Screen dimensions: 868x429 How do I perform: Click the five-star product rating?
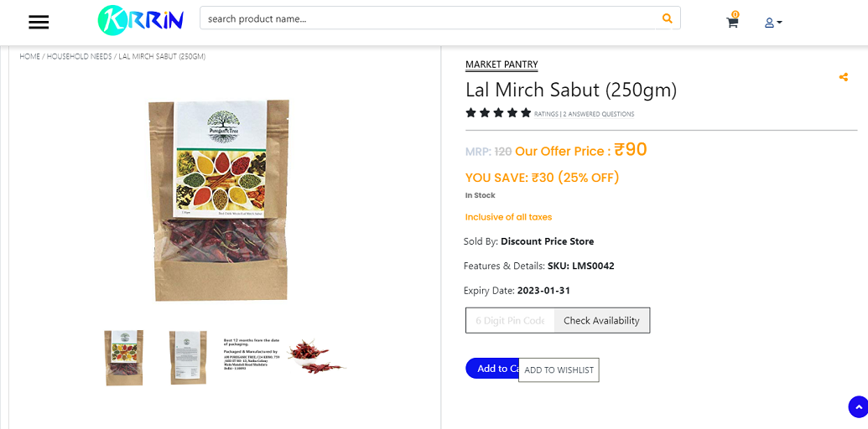[498, 113]
